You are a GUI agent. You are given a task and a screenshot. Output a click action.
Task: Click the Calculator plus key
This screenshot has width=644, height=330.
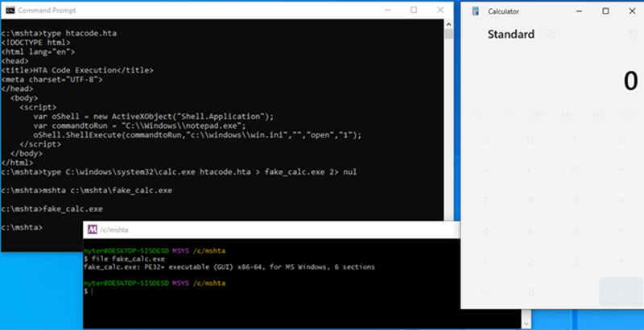tap(621, 262)
